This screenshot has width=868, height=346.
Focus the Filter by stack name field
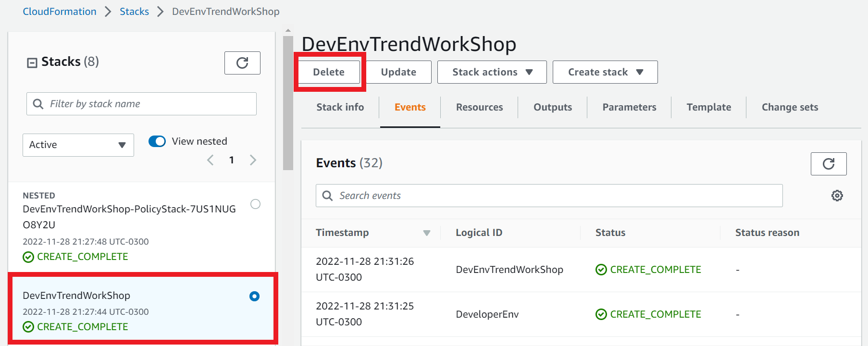point(141,104)
